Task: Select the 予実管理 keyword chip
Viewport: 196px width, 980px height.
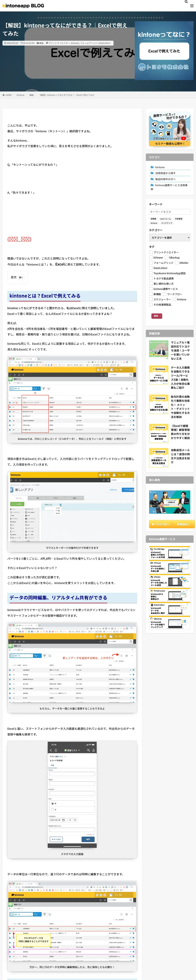Action: (179, 219)
